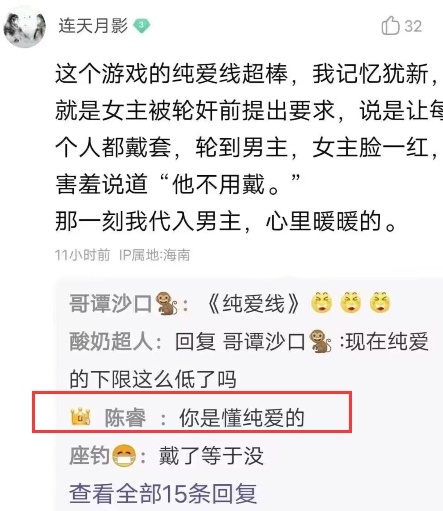Viewport: 443px width, 511px height.
Task: Open username 连天月影 profile
Action: pos(93,26)
